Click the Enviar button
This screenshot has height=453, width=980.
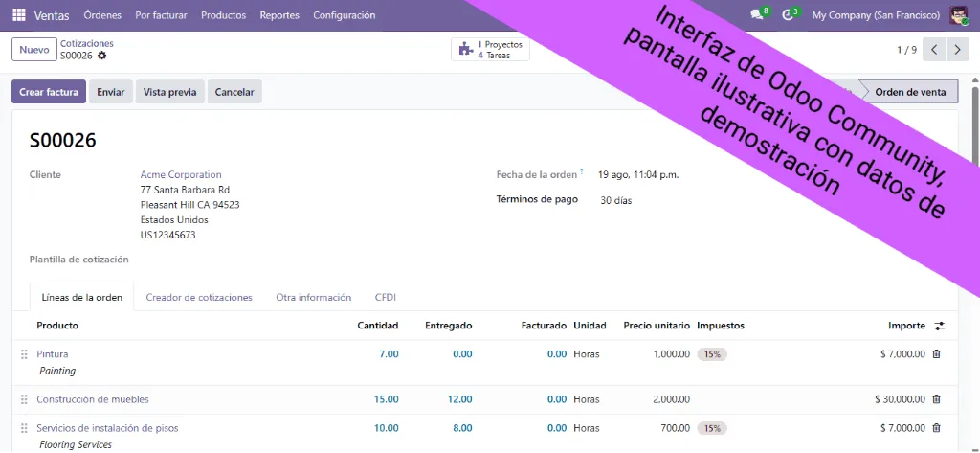(111, 92)
